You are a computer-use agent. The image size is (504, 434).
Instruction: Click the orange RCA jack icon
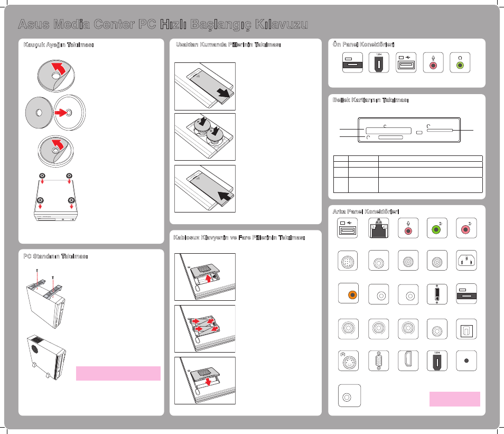coord(349,293)
